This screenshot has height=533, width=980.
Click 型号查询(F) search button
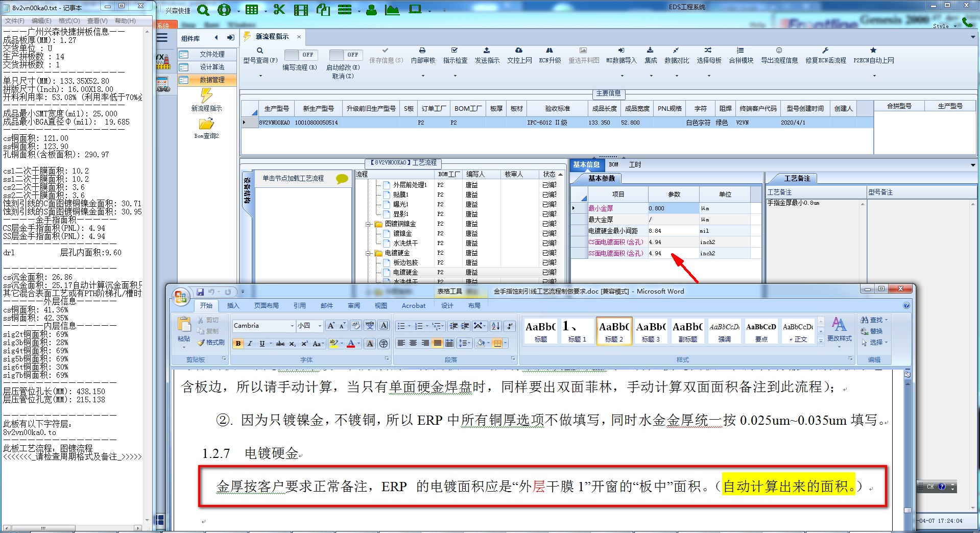pyautogui.click(x=260, y=56)
